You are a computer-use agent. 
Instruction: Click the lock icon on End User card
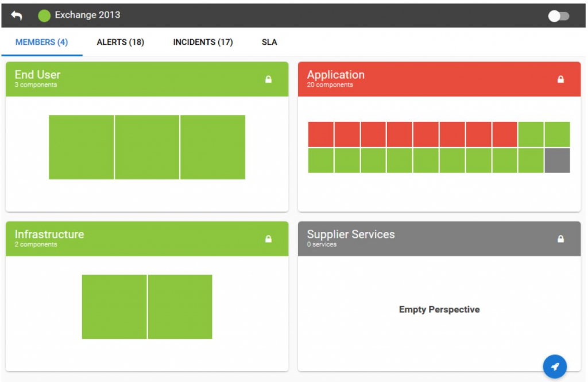point(269,79)
